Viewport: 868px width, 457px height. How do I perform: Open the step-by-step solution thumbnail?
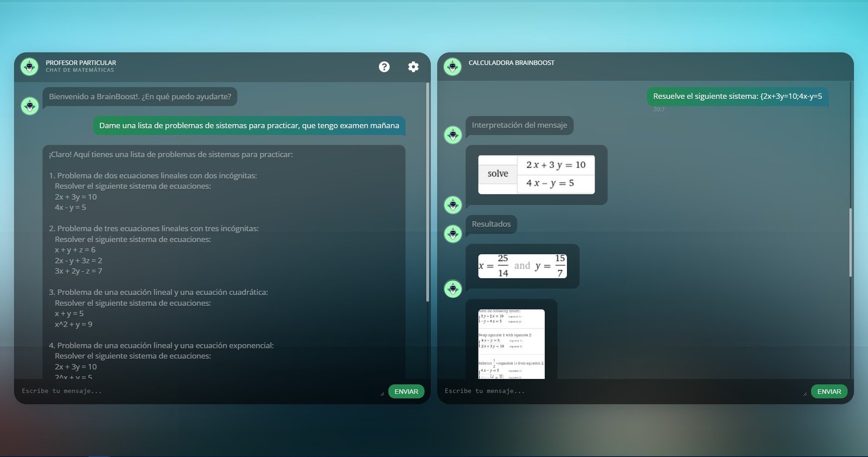[x=511, y=344]
